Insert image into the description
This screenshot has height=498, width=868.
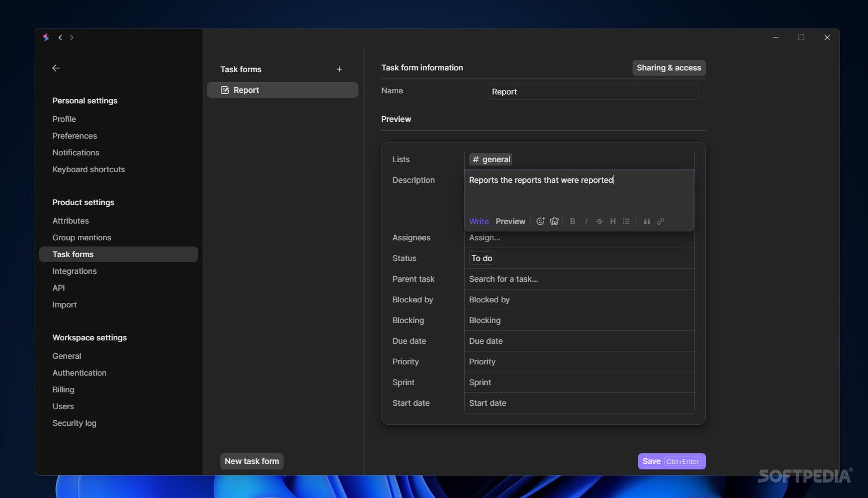pos(554,221)
